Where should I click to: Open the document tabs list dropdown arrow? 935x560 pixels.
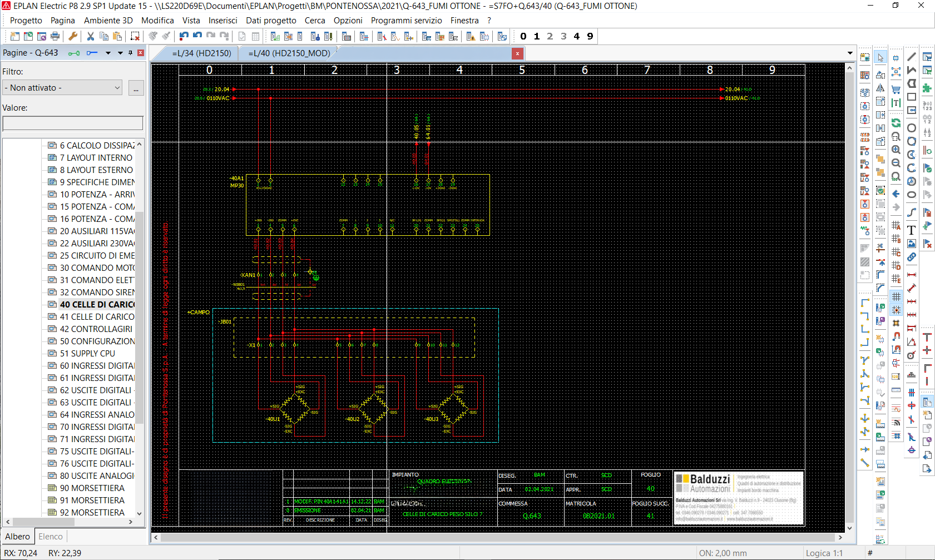point(850,53)
